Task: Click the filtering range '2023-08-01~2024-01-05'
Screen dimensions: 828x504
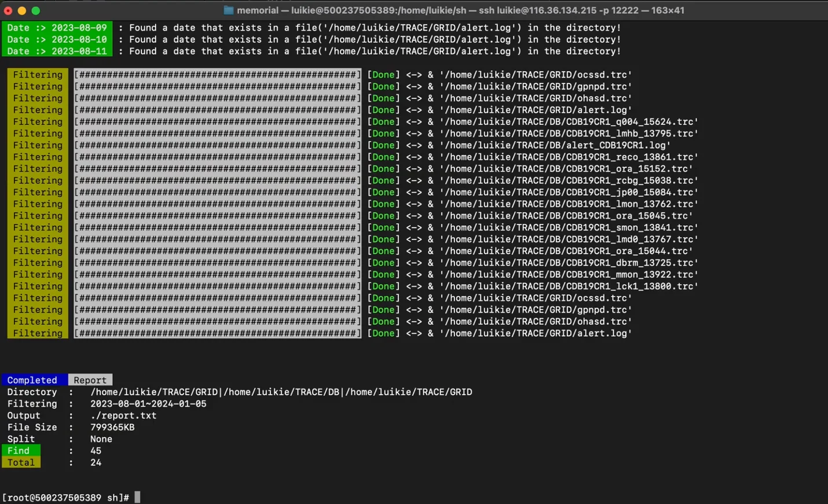Action: coord(148,404)
